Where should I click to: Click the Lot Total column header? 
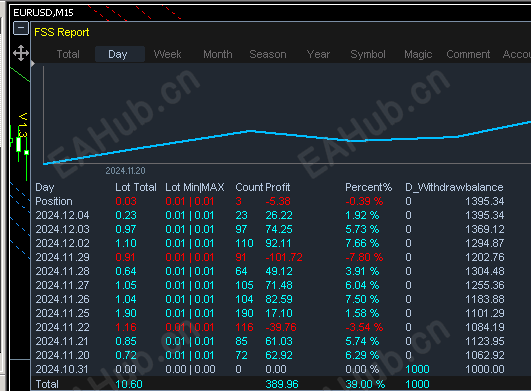(x=136, y=187)
